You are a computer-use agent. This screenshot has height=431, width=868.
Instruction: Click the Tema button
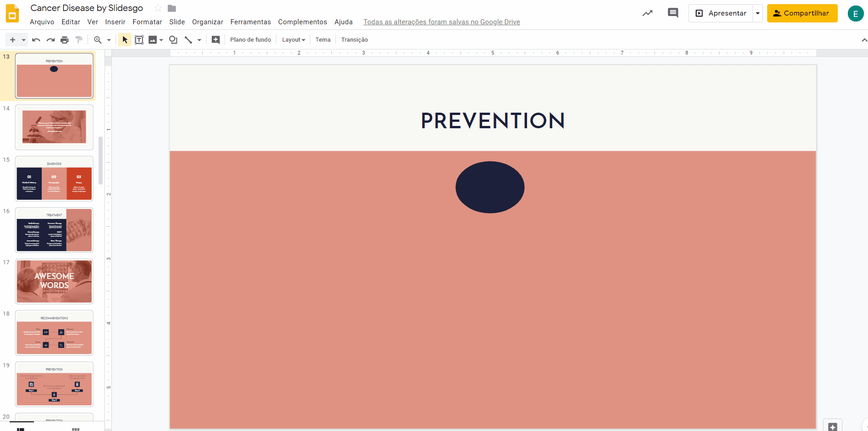pyautogui.click(x=323, y=40)
